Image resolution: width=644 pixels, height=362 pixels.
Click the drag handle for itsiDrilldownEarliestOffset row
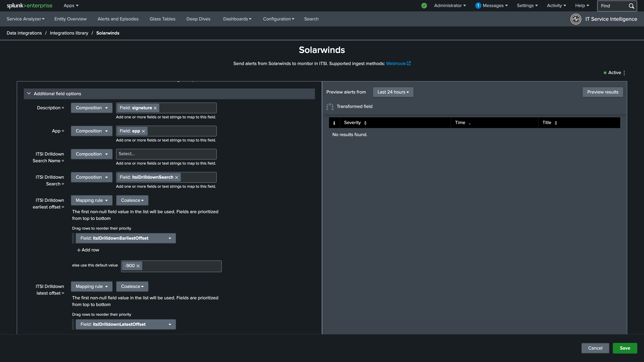click(x=73, y=238)
